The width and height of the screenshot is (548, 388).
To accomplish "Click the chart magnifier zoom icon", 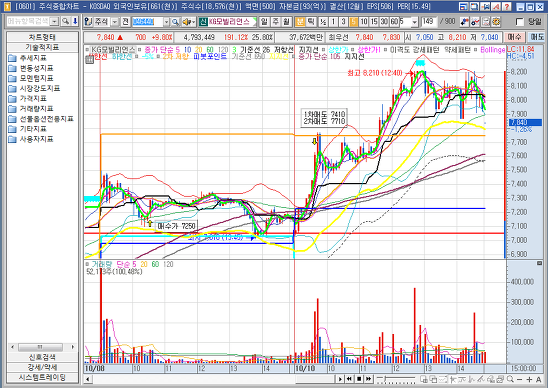I will pyautogui.click(x=510, y=379).
